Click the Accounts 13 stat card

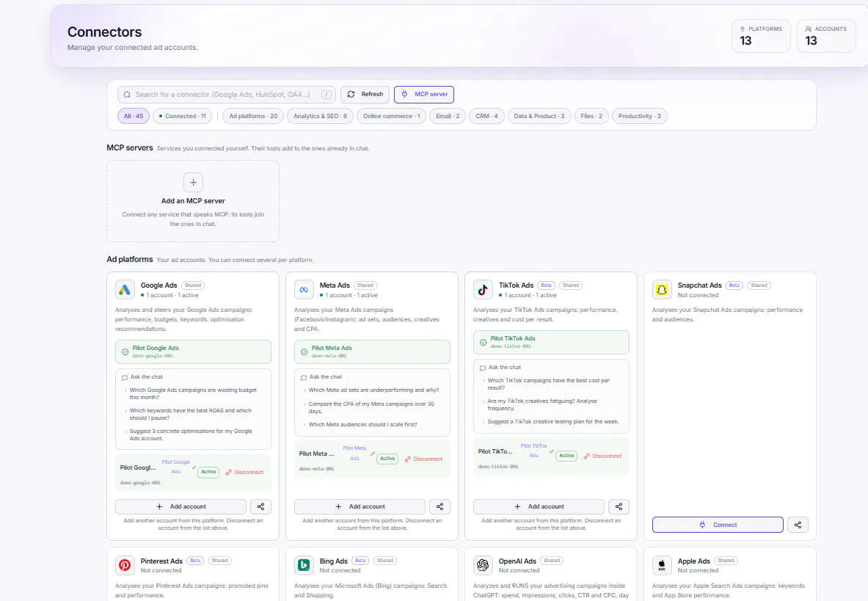(826, 36)
